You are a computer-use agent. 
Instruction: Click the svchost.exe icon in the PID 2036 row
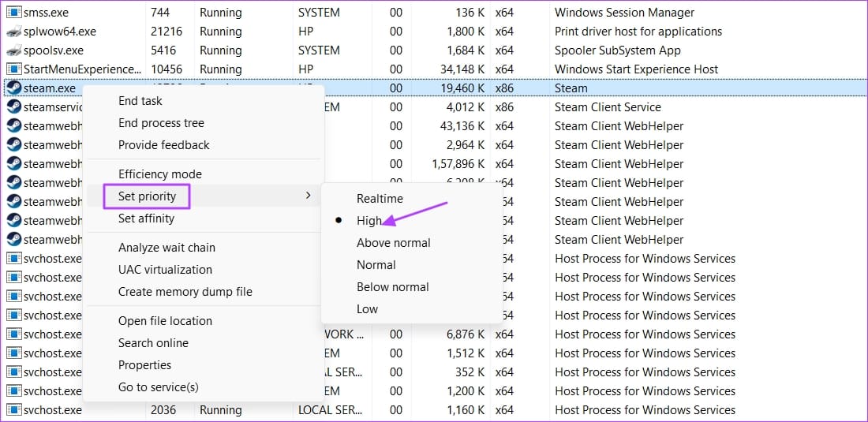pos(14,410)
